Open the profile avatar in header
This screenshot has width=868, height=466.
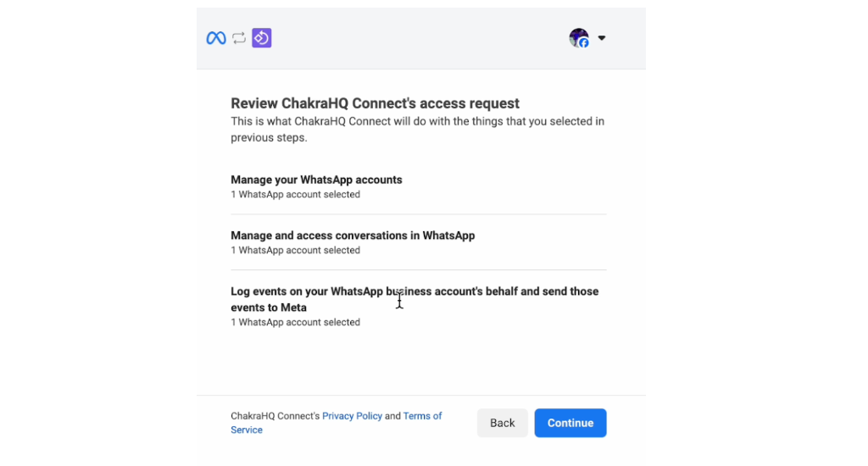pyautogui.click(x=579, y=37)
